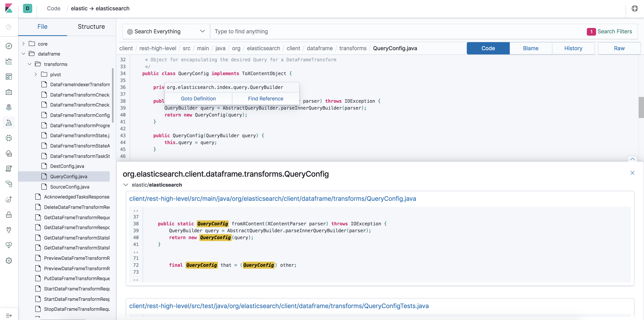Open Dev Tools via the wrench icon

(9, 230)
